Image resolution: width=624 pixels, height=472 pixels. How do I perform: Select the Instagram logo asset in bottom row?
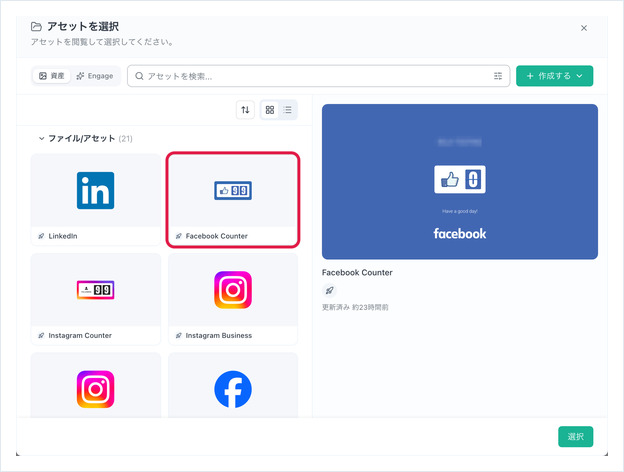point(96,389)
